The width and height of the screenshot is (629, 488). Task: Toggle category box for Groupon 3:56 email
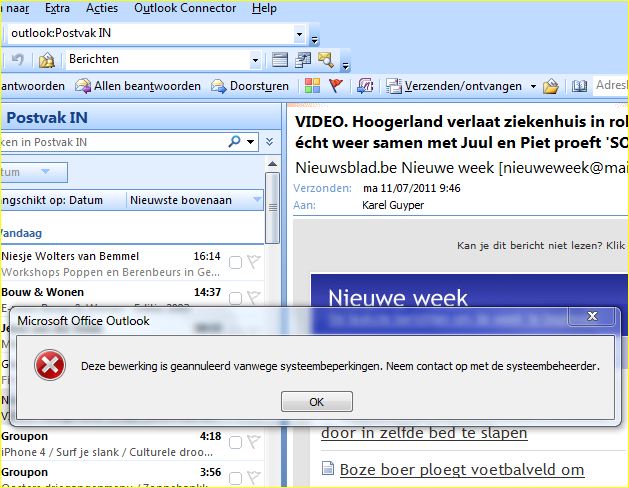[x=235, y=478]
